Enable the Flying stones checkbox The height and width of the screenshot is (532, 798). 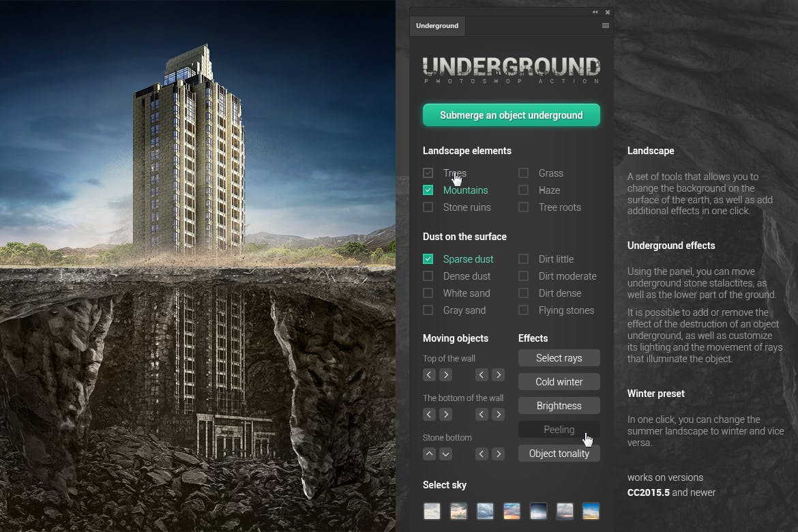coord(523,310)
